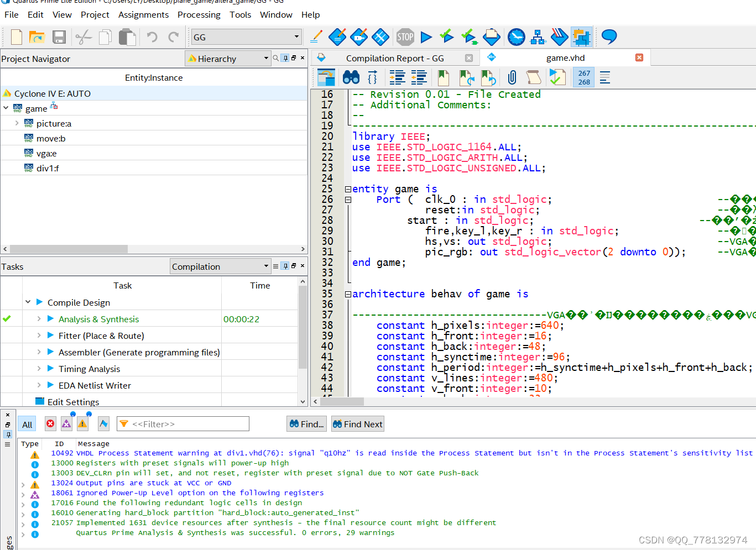Cut selection using the scissors icon

pos(84,37)
